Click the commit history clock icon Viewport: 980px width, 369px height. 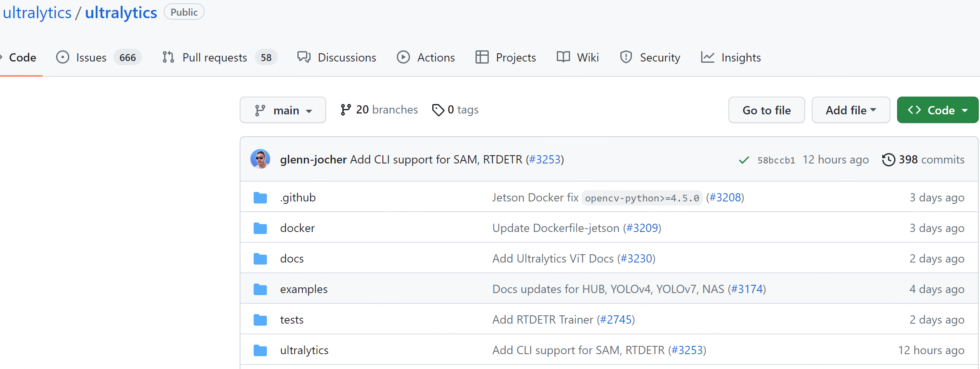(888, 159)
